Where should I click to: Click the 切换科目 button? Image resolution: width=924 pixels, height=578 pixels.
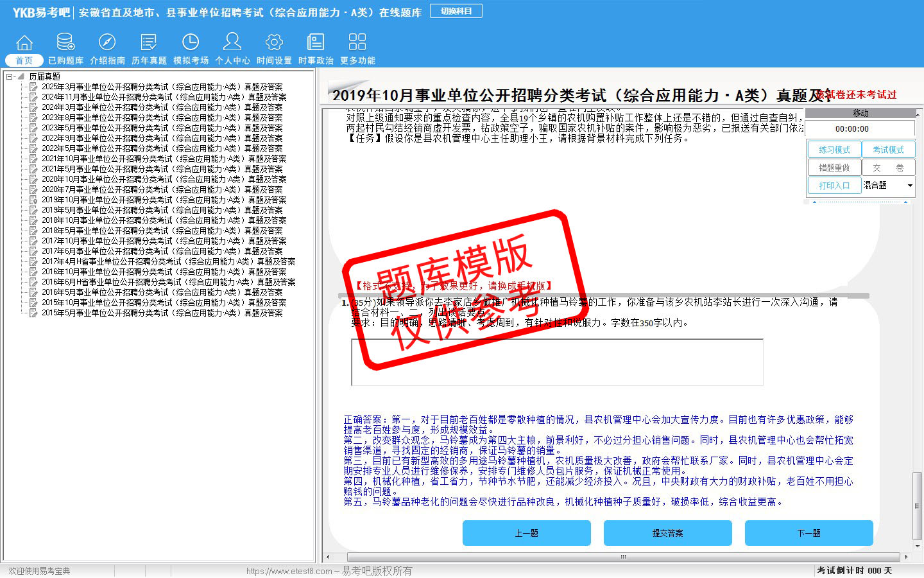(x=456, y=11)
